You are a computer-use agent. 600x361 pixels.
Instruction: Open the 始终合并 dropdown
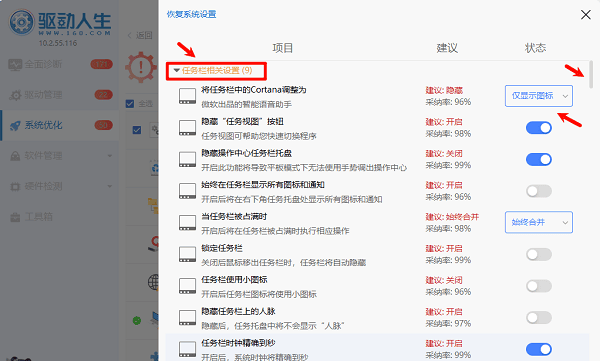coord(539,222)
